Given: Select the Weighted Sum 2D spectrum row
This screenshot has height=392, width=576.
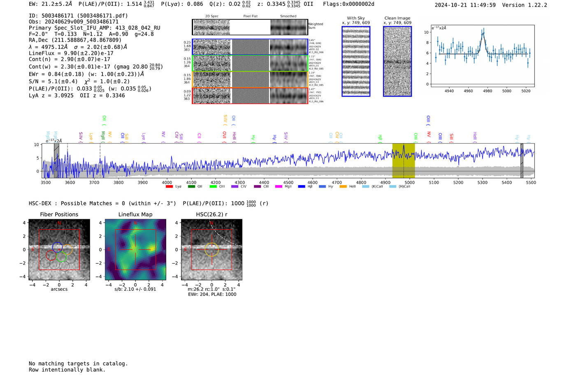Looking at the screenshot, I should pos(250,27).
